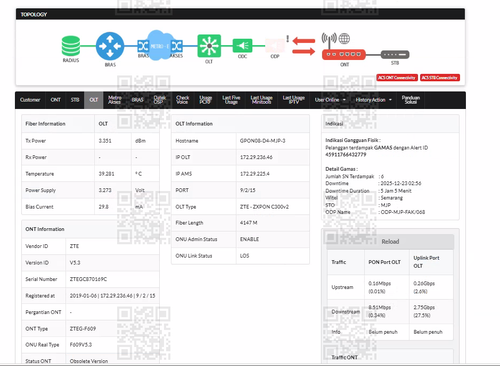500x366 pixels.
Task: Click Bias Current value 29.8
Action: (103, 207)
